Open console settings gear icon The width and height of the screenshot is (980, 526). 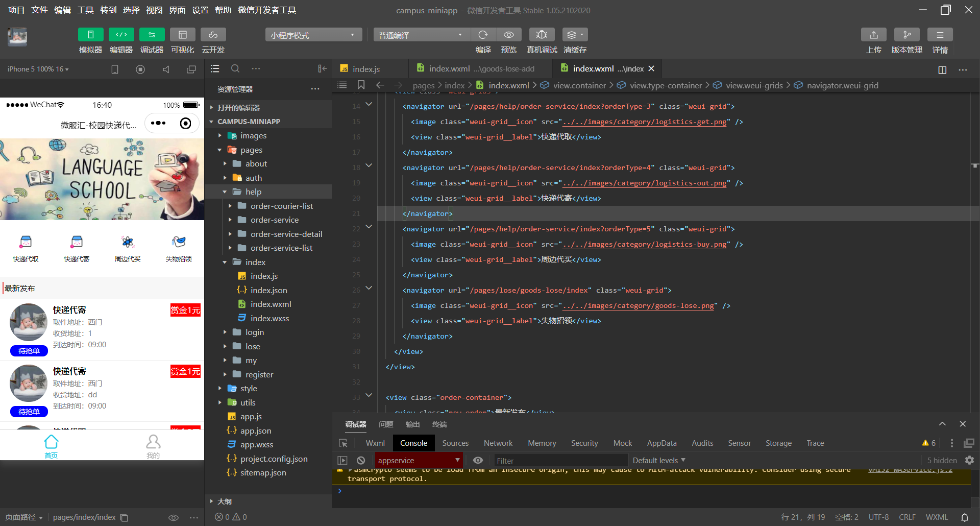969,460
